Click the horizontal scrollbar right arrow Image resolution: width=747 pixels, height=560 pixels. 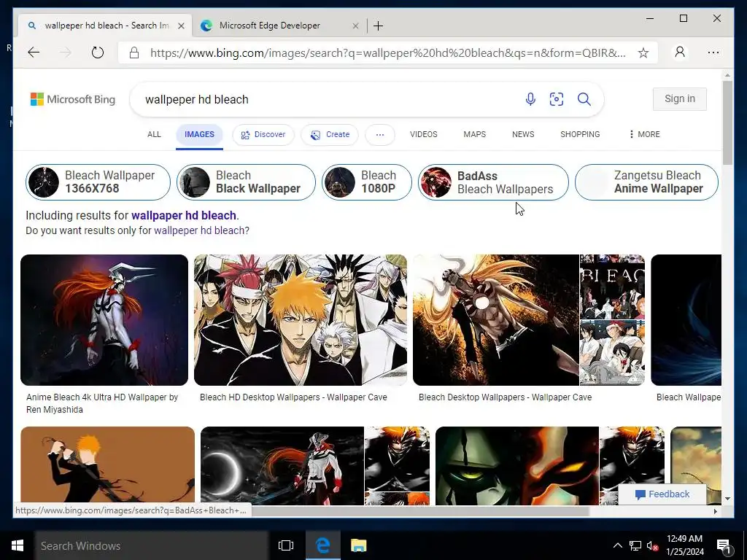coord(715,511)
